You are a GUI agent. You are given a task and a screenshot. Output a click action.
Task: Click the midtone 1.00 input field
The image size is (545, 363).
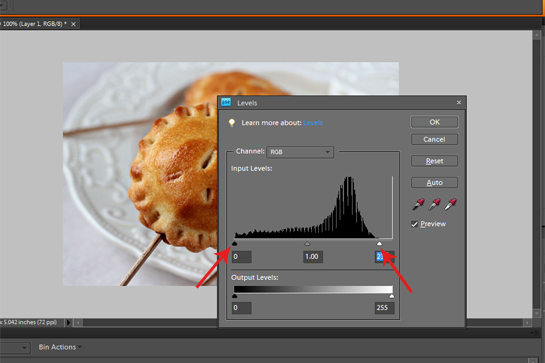point(313,257)
